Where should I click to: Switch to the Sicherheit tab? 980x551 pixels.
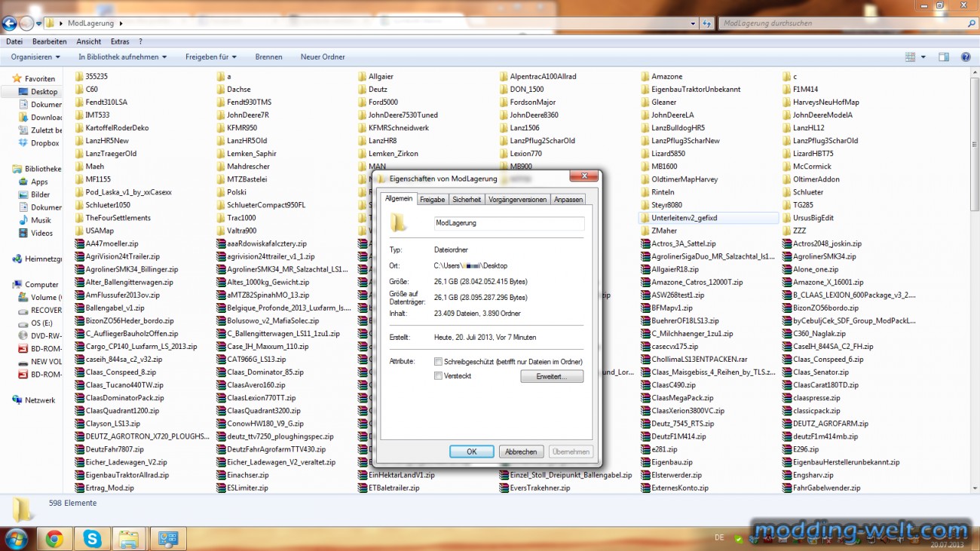[x=467, y=200]
